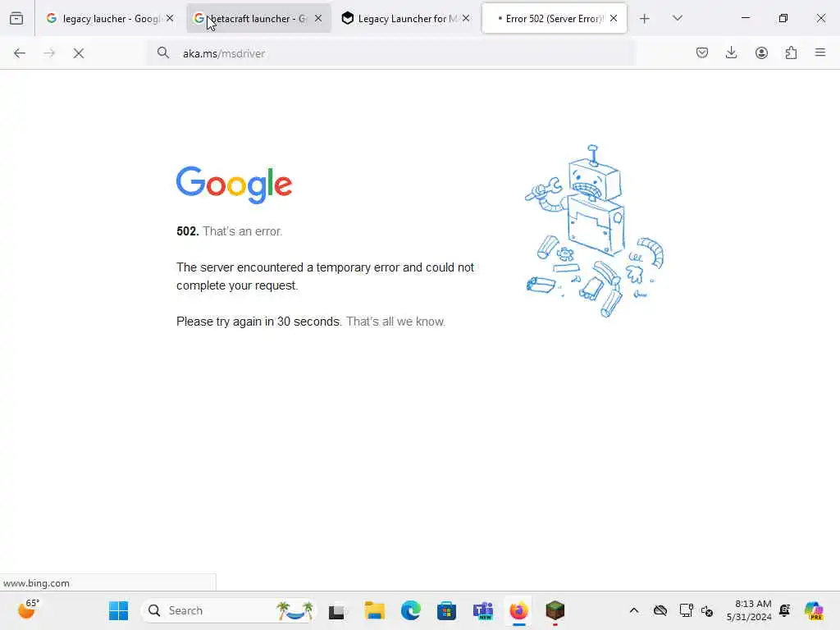Screen dimensions: 840x630
Task: Stop loading the page
Action: (x=78, y=53)
